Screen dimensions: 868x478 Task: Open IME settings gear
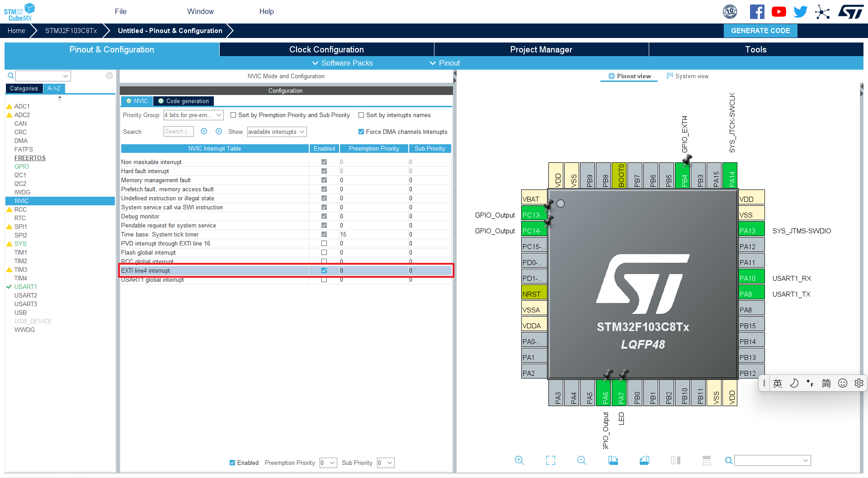859,383
